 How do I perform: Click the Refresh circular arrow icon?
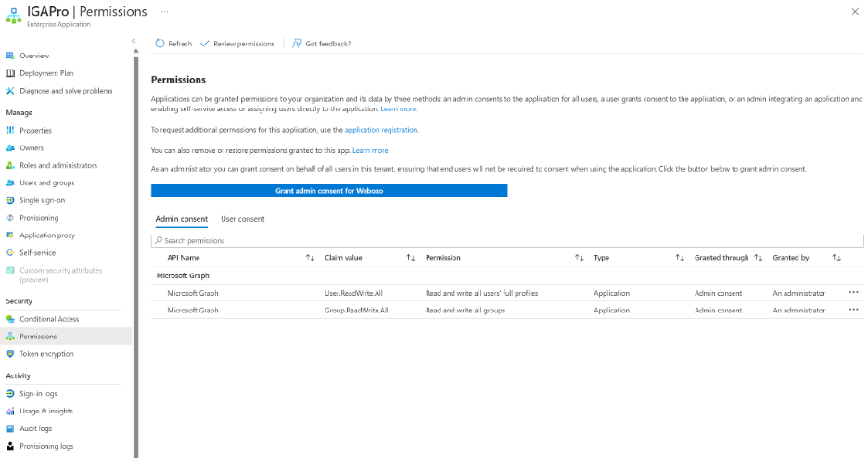click(x=160, y=44)
